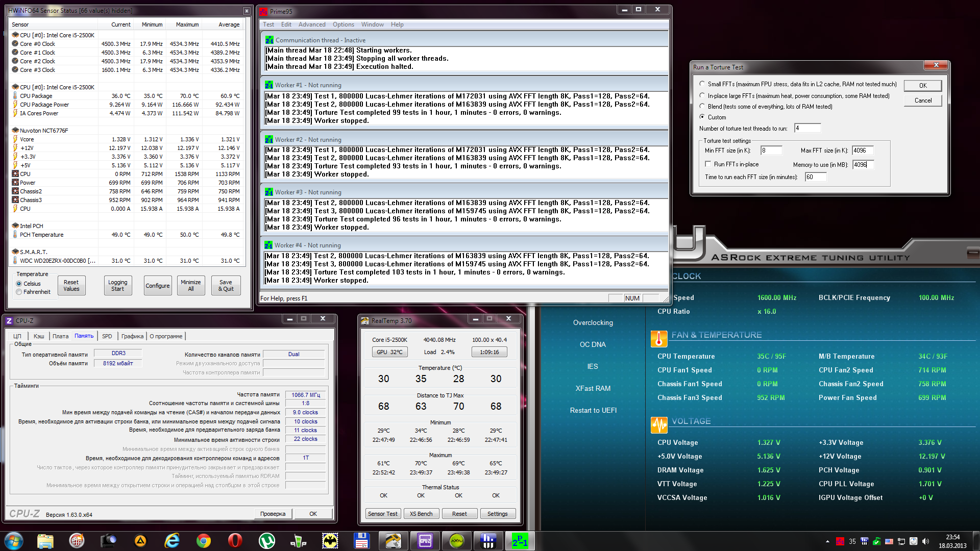Image resolution: width=980 pixels, height=551 pixels.
Task: Open Google Chrome from the taskbar
Action: pos(204,541)
